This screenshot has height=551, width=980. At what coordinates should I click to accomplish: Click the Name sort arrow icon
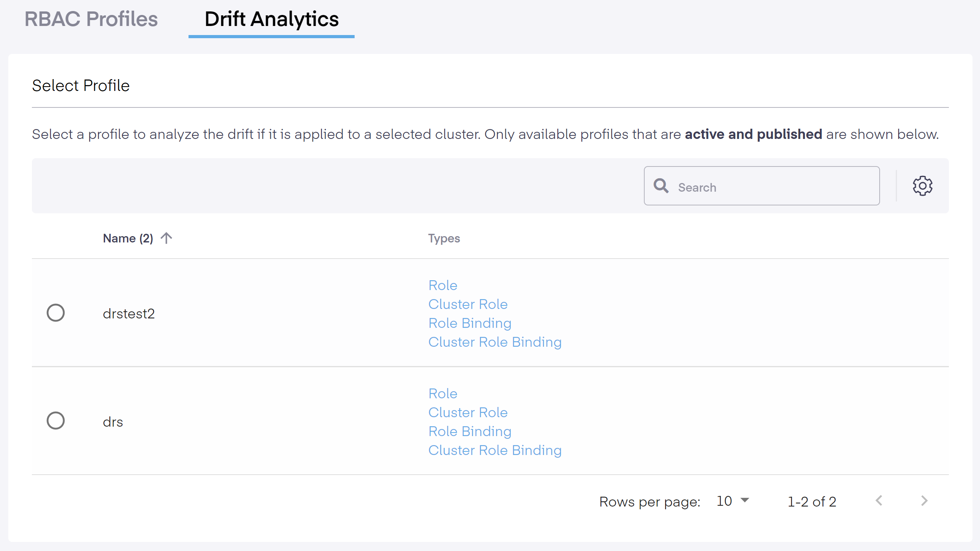pyautogui.click(x=166, y=238)
